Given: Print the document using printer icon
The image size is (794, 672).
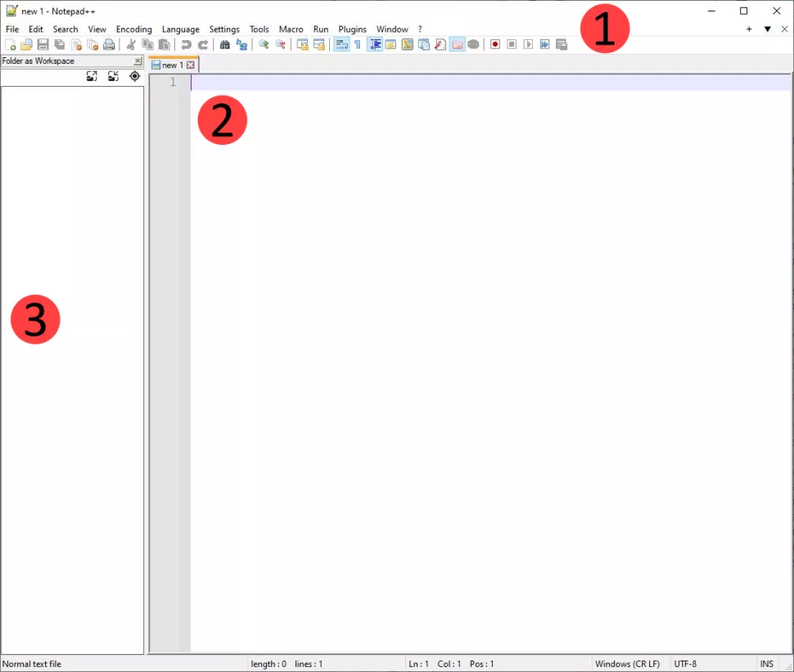Looking at the screenshot, I should 109,44.
